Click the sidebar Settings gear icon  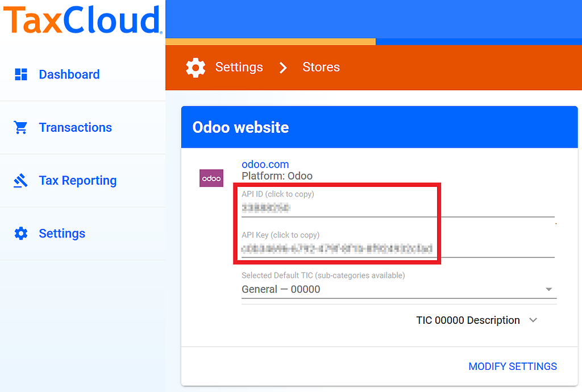pyautogui.click(x=21, y=233)
